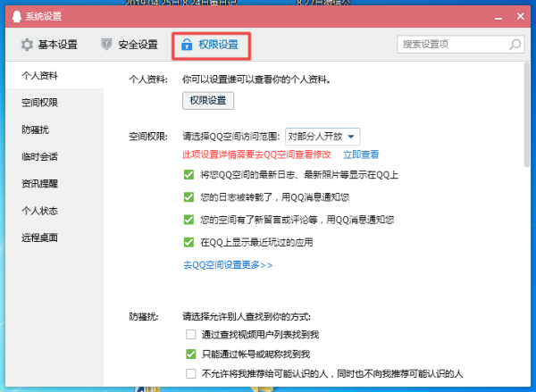The height and width of the screenshot is (392, 536).
Task: Click the 搜索设置项 search field
Action: point(460,45)
